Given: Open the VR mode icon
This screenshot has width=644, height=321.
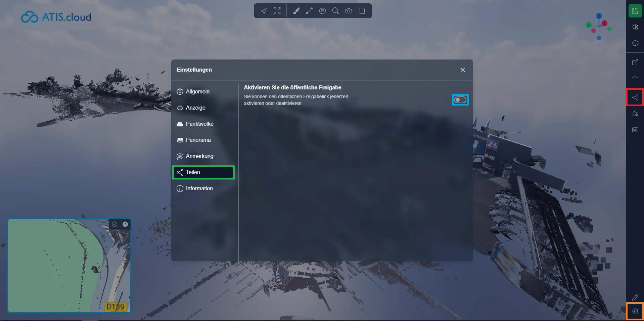Looking at the screenshot, I should [635, 130].
